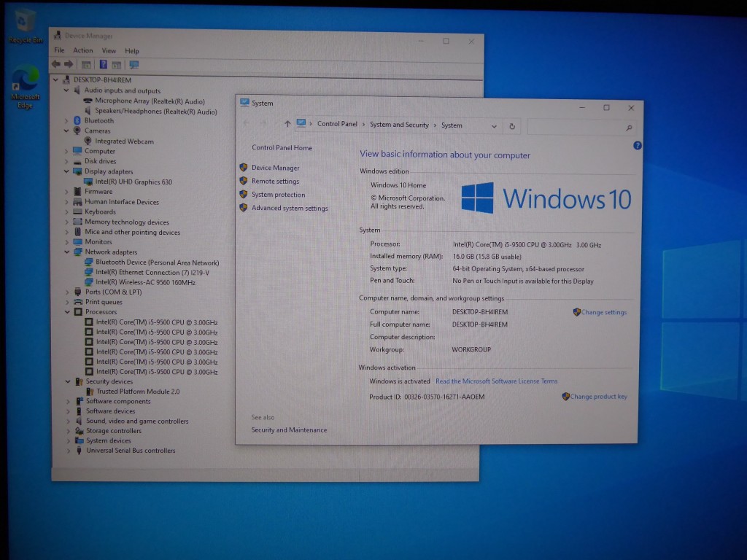
Task: Open Control Panel Home link
Action: 282,147
